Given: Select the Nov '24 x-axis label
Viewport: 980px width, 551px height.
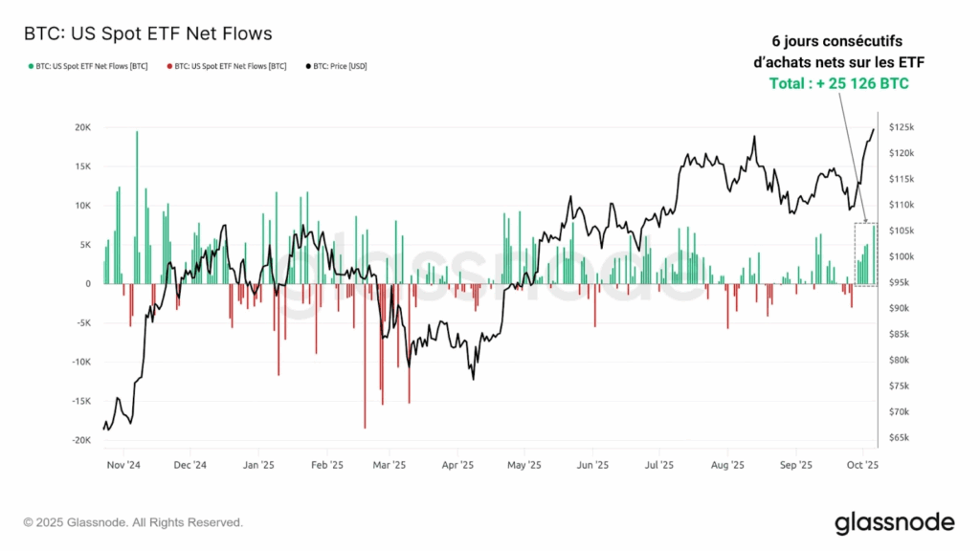Looking at the screenshot, I should click(x=122, y=465).
